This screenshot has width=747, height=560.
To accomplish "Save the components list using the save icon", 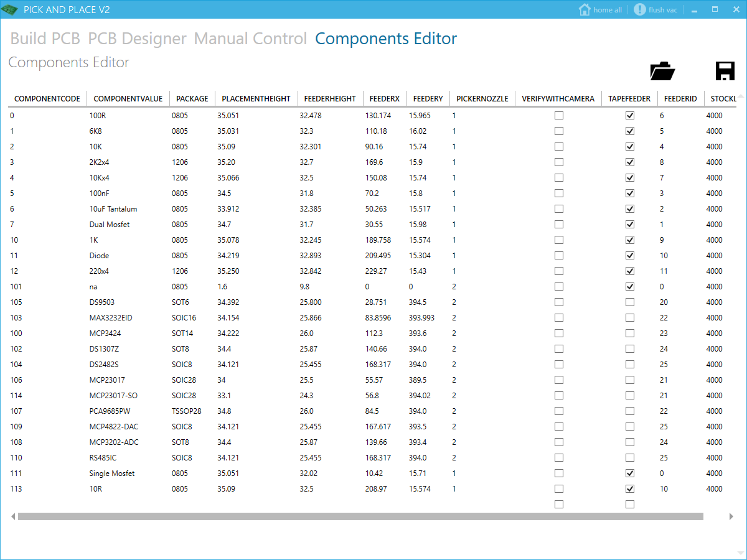I will 725,70.
